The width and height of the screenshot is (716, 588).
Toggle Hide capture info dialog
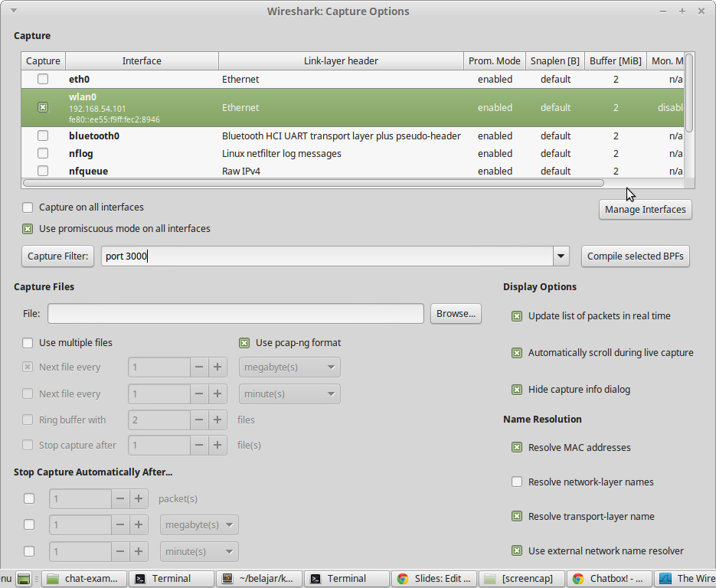coord(517,390)
